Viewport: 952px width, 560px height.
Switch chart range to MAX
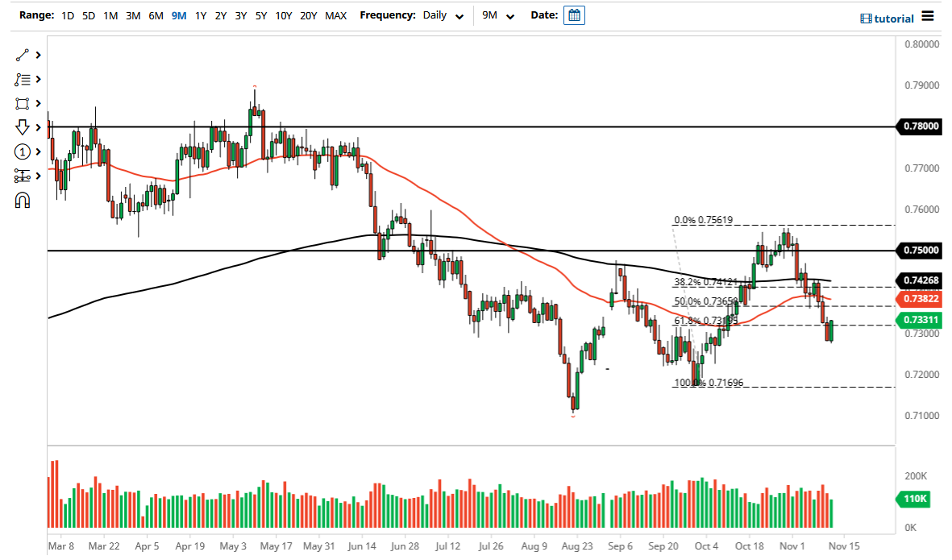click(x=335, y=15)
